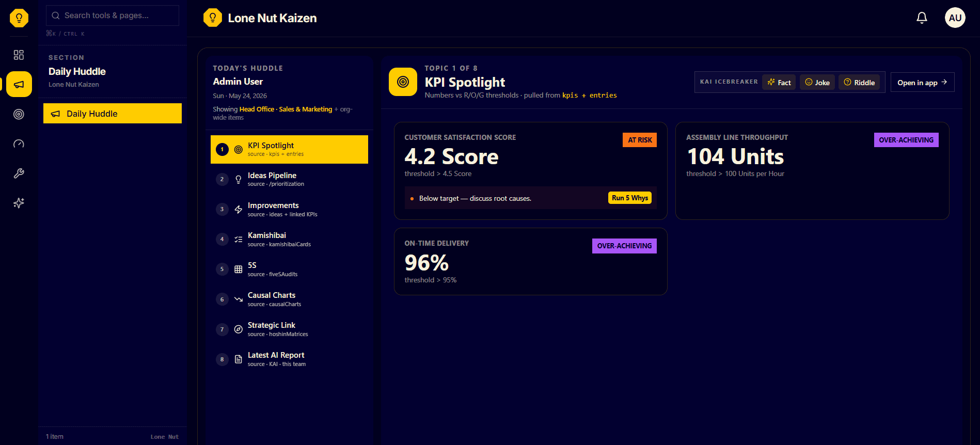Select Latest AI Report huddle topic

[x=289, y=359]
